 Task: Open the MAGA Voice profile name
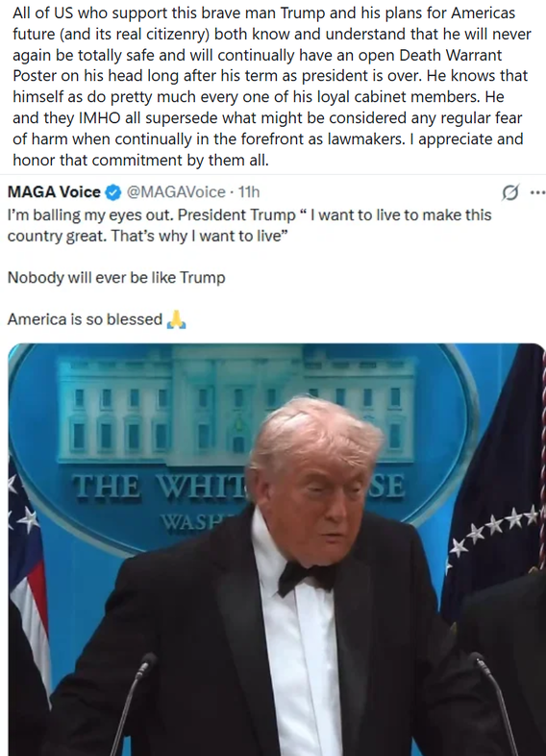[x=54, y=192]
